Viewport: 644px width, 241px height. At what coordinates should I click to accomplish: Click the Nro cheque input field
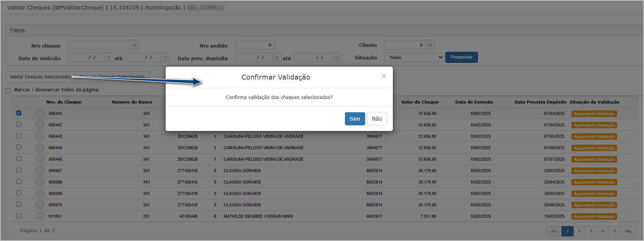[99, 45]
